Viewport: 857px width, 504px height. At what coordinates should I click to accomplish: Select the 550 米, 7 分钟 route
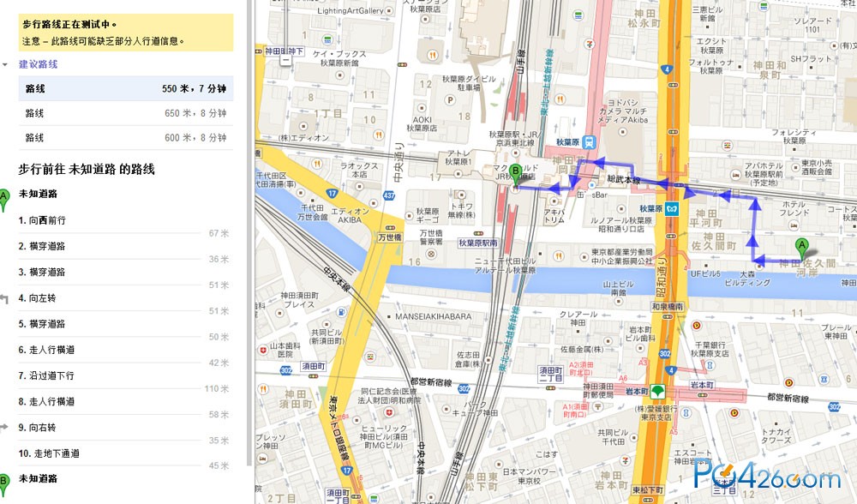point(126,88)
